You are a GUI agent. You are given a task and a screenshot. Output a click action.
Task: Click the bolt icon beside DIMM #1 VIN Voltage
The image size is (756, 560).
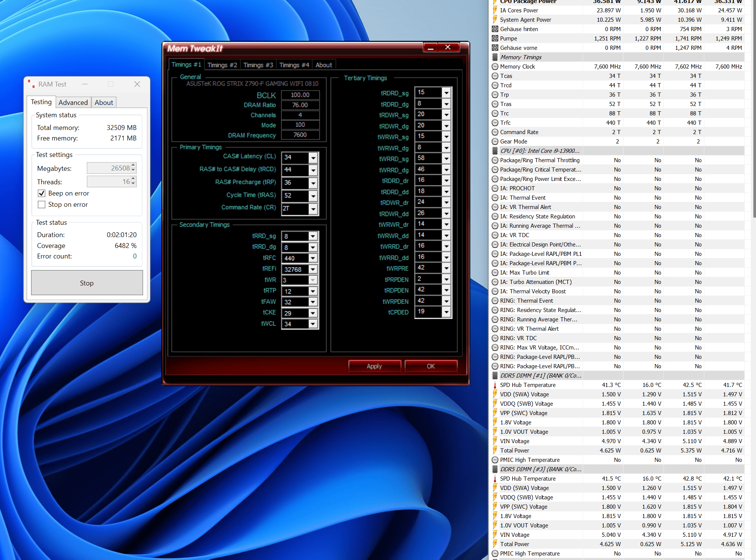495,441
